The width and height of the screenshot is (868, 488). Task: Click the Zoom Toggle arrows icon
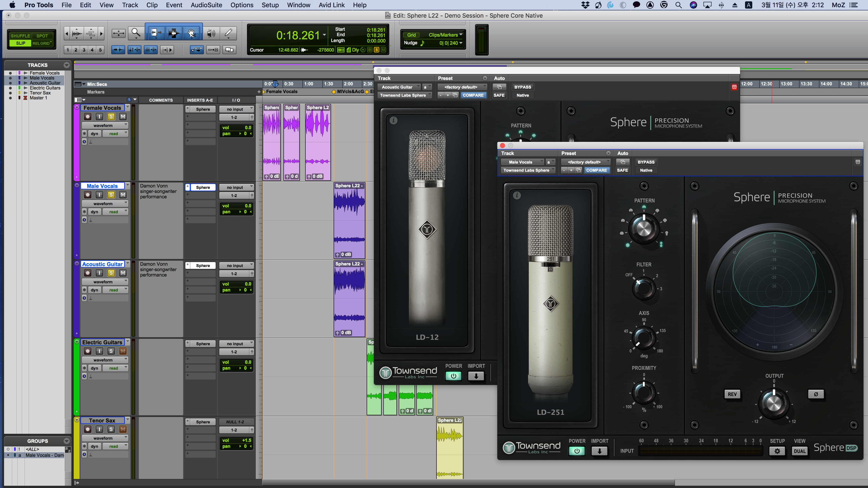coord(119,33)
